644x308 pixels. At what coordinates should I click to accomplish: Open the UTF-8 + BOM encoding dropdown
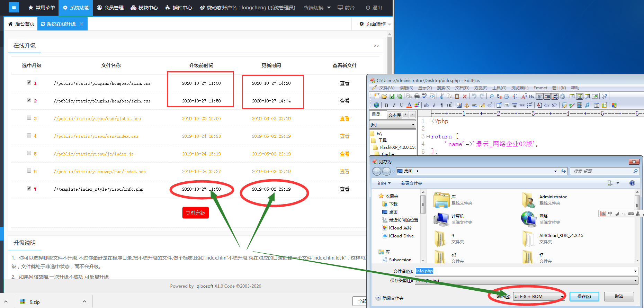[538, 297]
